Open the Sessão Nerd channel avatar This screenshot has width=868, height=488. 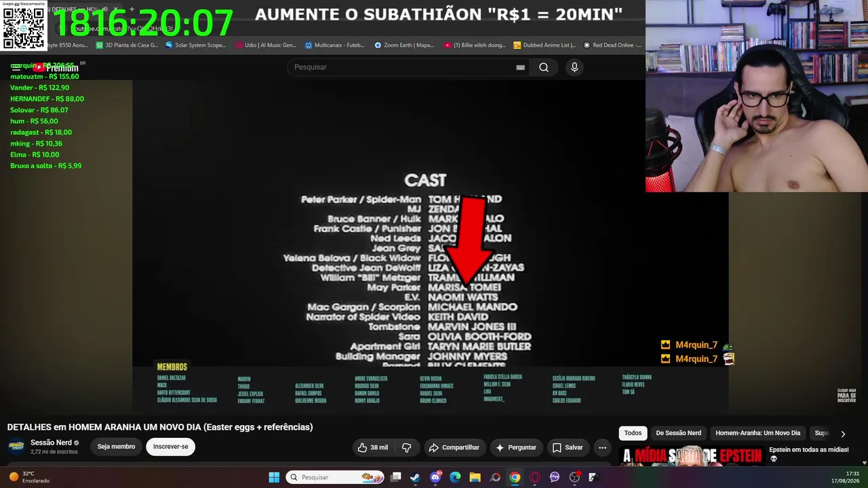tap(16, 447)
